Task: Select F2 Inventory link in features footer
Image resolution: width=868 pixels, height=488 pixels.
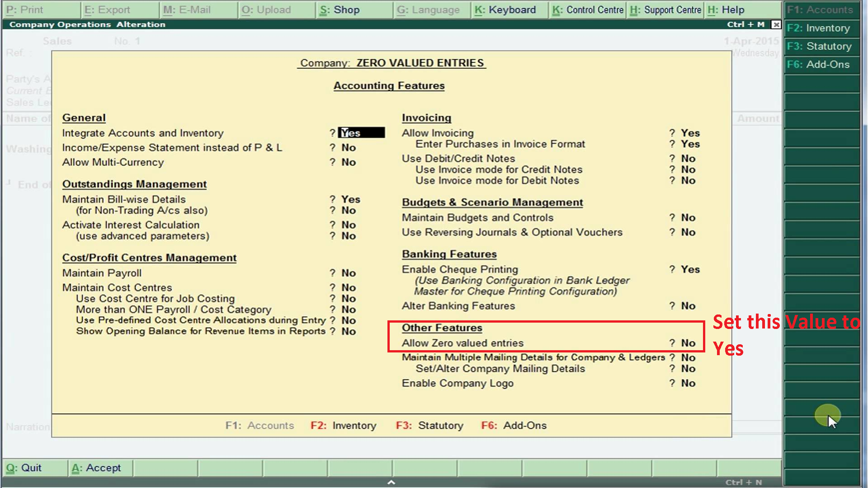Action: (343, 425)
